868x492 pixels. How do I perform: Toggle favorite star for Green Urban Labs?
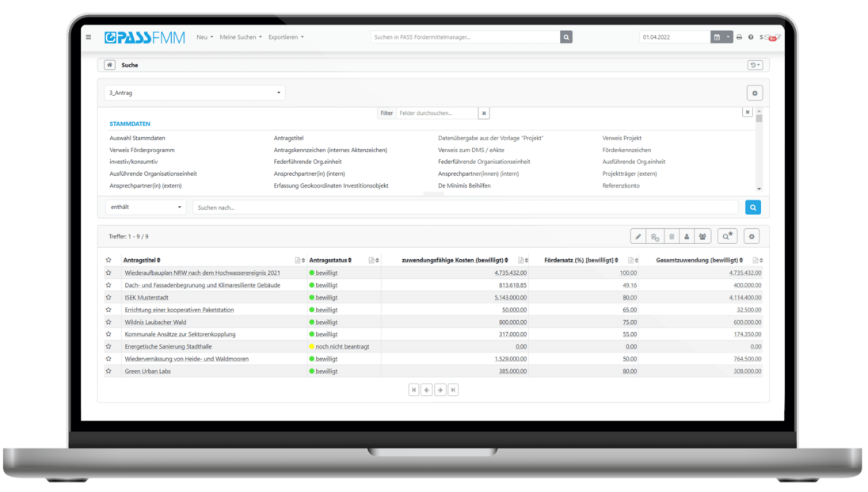click(108, 371)
